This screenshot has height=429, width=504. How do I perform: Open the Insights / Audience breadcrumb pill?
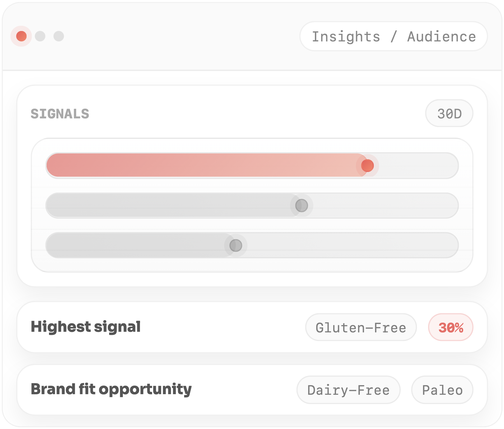[394, 36]
